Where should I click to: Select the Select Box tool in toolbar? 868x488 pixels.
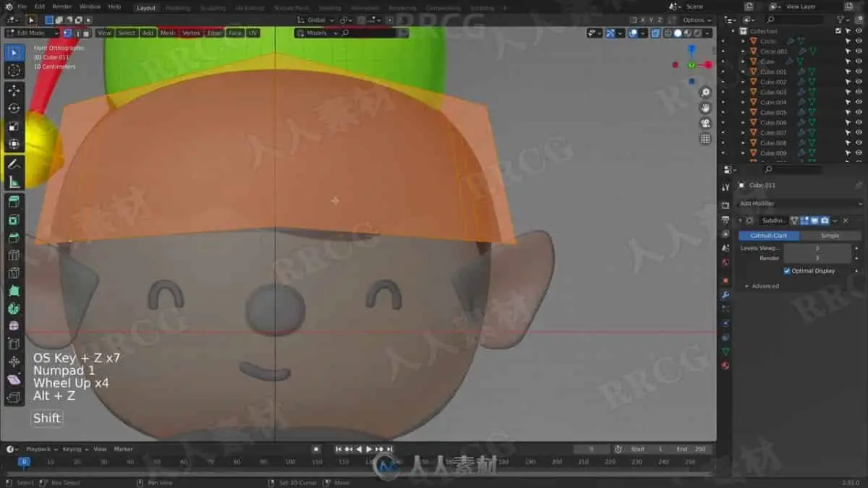pos(14,53)
